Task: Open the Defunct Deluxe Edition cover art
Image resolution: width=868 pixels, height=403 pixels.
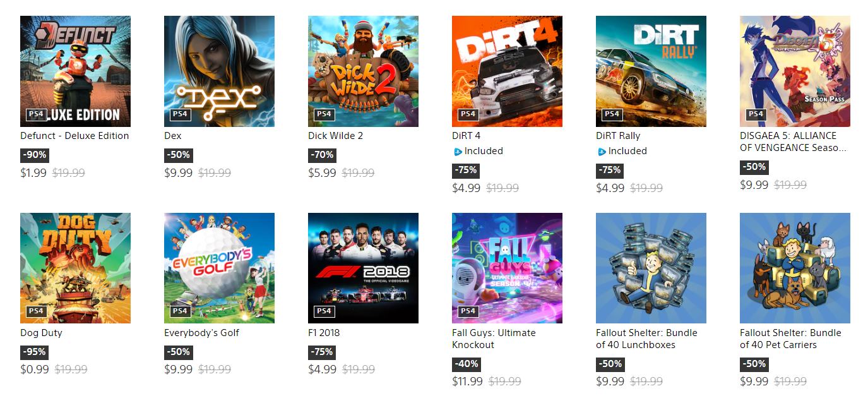Action: [75, 71]
